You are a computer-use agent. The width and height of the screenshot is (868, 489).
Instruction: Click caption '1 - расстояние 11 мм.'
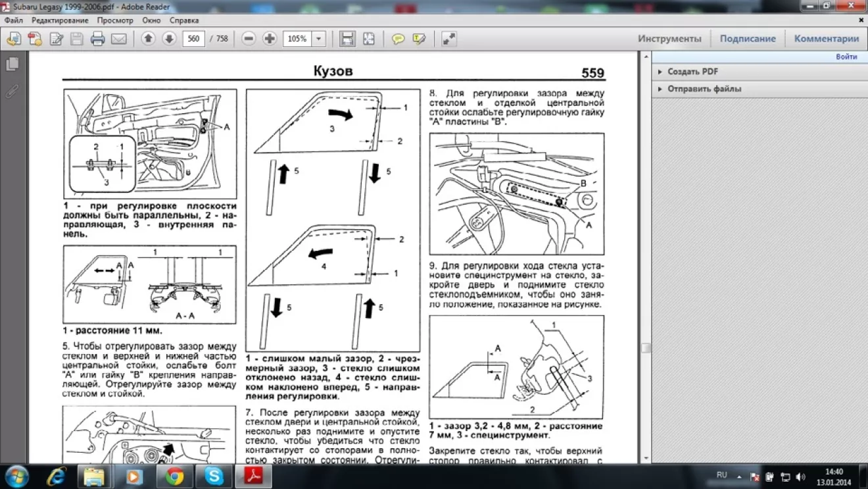tap(112, 330)
